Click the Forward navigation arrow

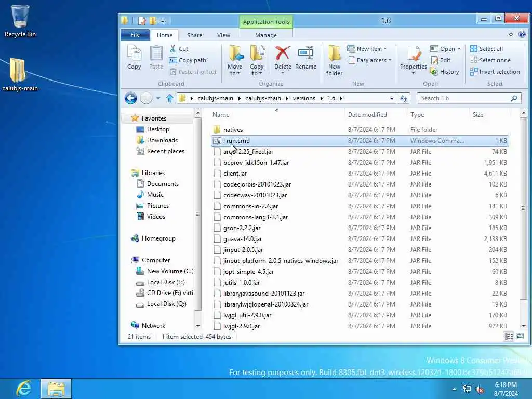[x=146, y=98]
